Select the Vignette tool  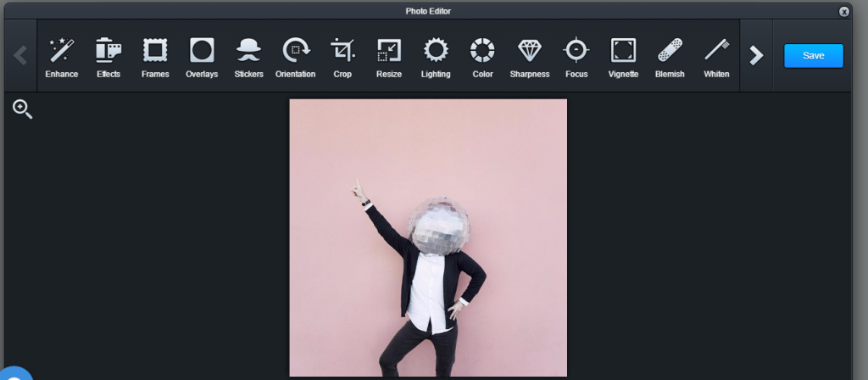coord(623,57)
